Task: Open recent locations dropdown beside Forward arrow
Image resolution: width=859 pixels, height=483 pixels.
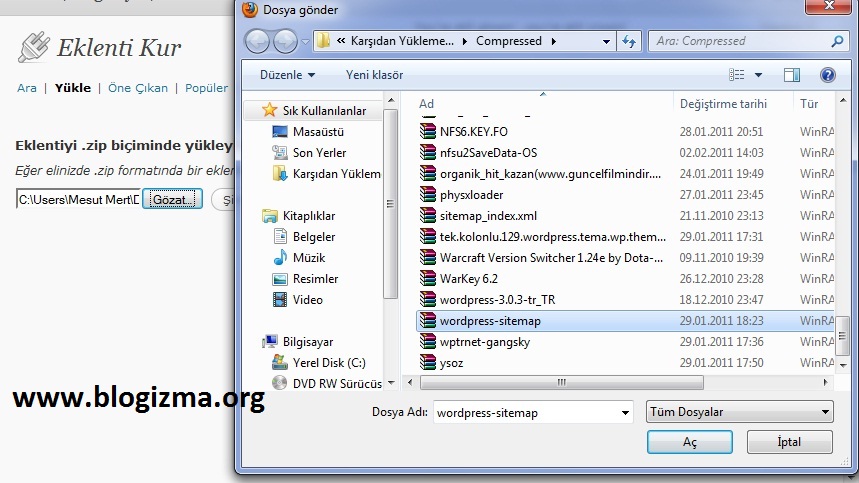Action: tap(305, 42)
